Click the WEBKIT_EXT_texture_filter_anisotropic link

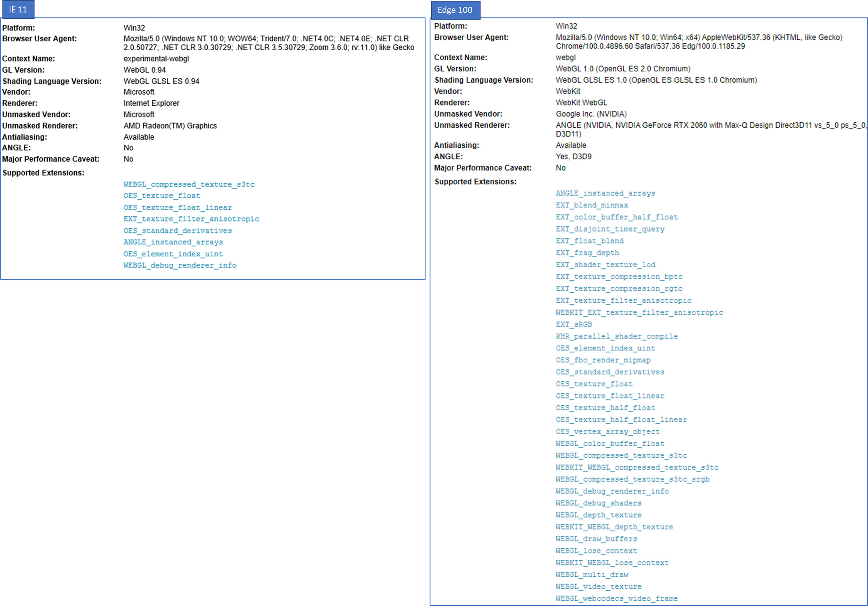pyautogui.click(x=639, y=312)
